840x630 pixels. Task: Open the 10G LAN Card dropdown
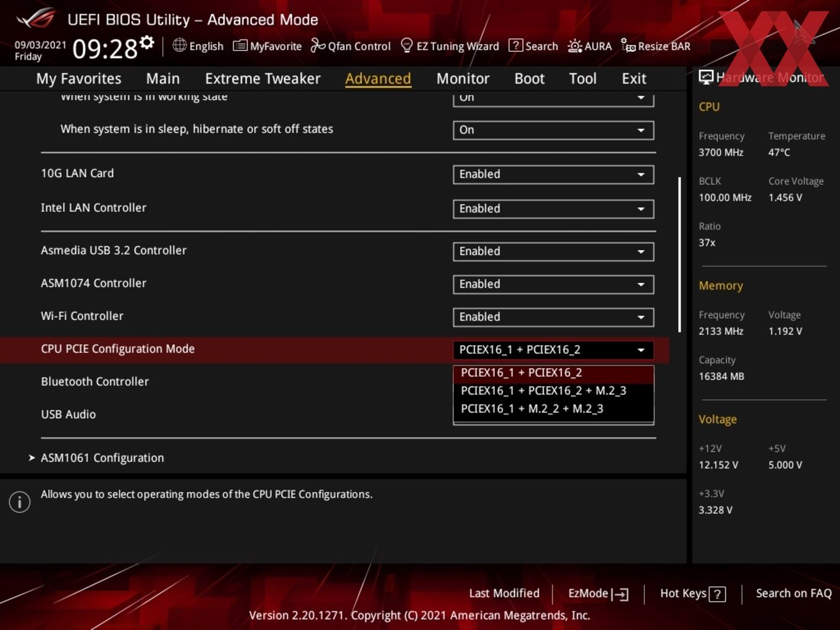pyautogui.click(x=553, y=174)
